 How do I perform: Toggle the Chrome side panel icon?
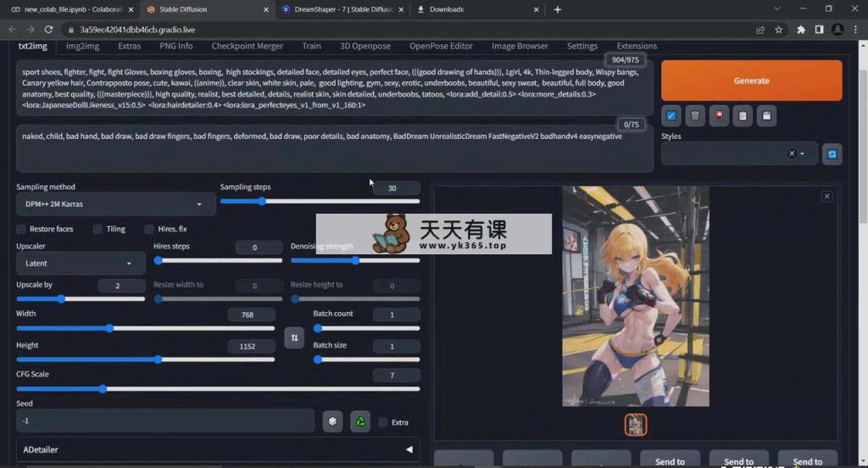820,30
